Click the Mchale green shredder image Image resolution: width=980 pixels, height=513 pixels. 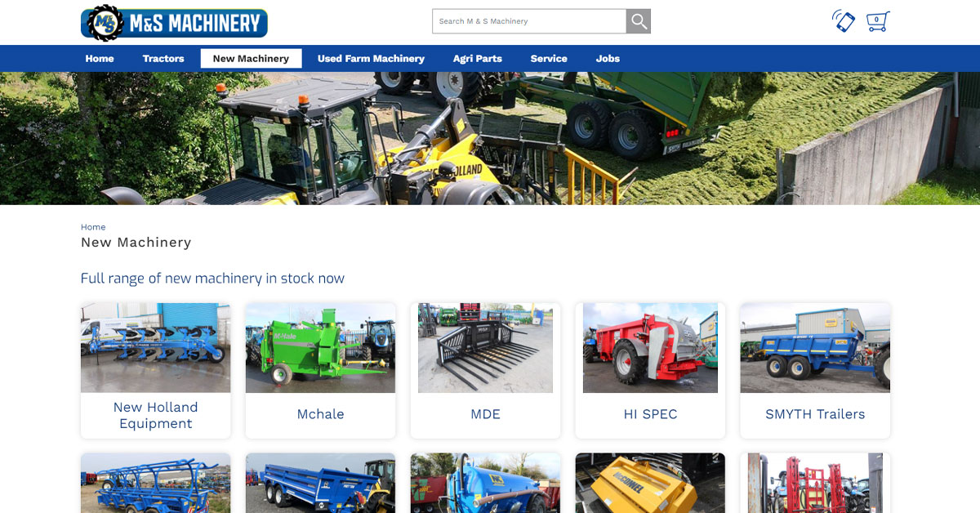[x=320, y=347]
